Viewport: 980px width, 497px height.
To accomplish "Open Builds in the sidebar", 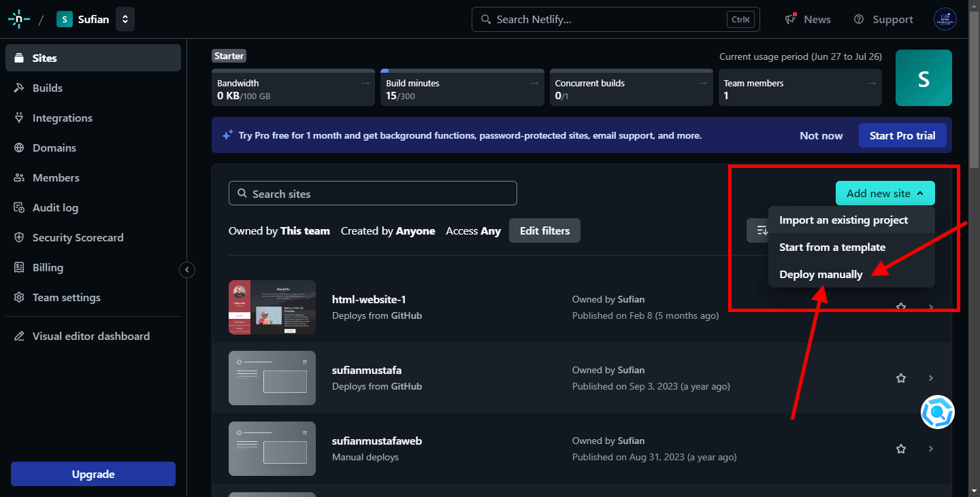I will (x=93, y=88).
